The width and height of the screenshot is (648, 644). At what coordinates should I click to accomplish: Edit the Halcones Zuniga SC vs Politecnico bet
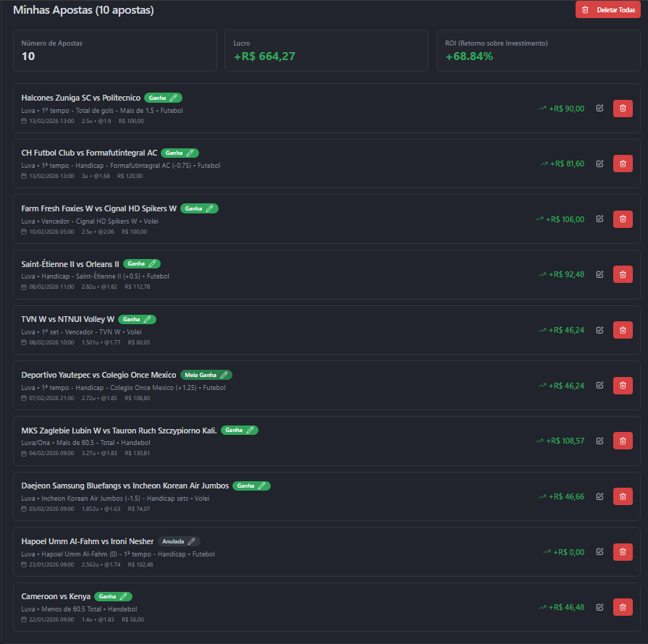[599, 109]
